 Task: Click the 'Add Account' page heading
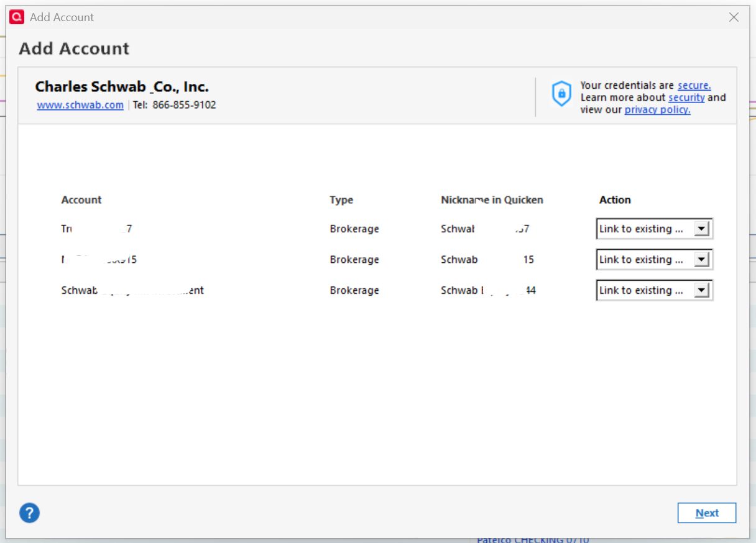74,48
